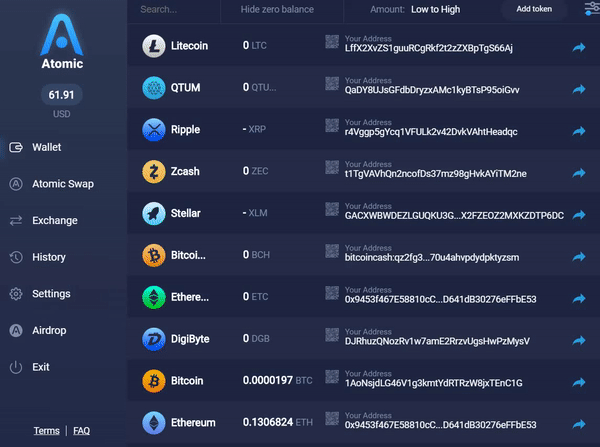Click the Zcash coin name
This screenshot has width=600, height=447.
pos(185,171)
